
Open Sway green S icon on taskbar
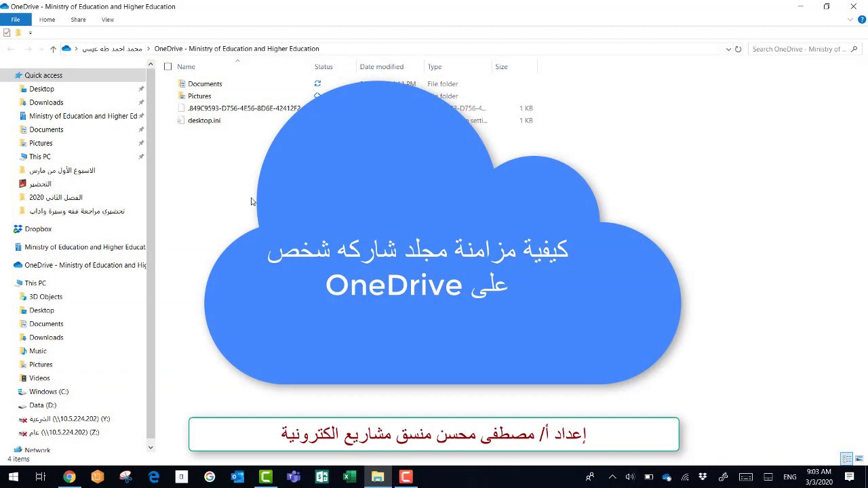point(321,477)
